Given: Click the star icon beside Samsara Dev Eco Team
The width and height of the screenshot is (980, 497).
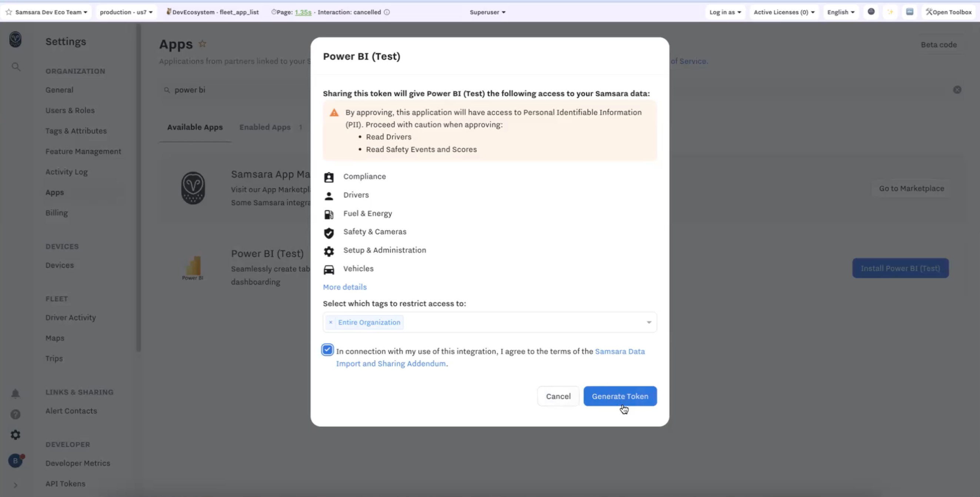Looking at the screenshot, I should (x=9, y=12).
